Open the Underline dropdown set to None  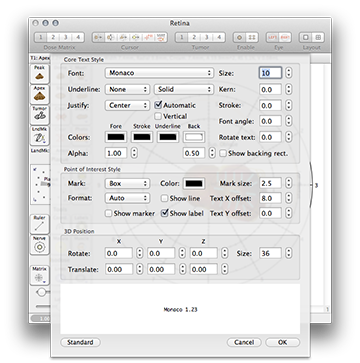[127, 89]
